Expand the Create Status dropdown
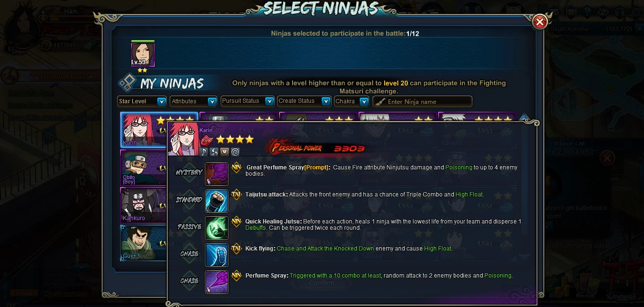644x307 pixels. point(304,101)
